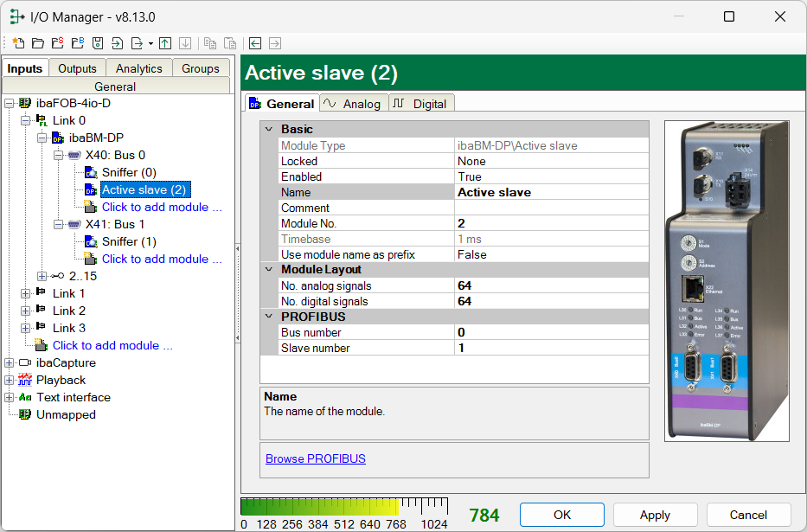Click add module link below Link 3

pyautogui.click(x=112, y=345)
